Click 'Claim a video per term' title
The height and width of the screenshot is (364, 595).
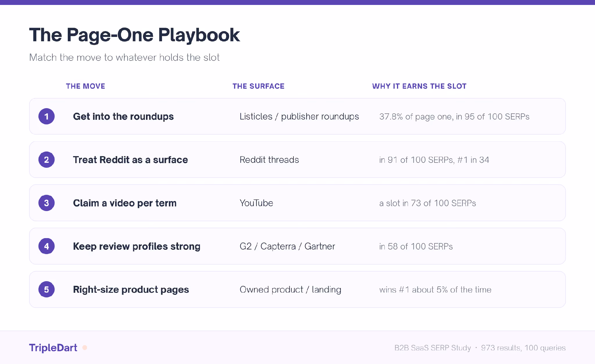pyautogui.click(x=125, y=203)
